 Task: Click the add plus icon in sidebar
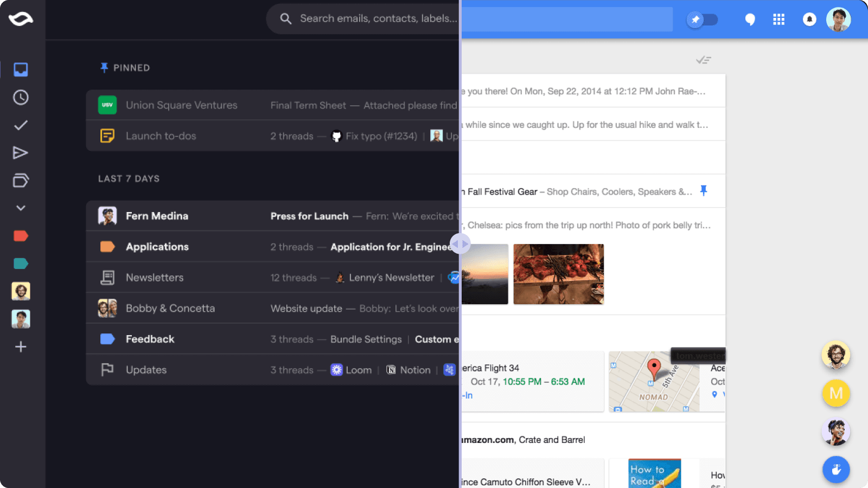(x=21, y=347)
